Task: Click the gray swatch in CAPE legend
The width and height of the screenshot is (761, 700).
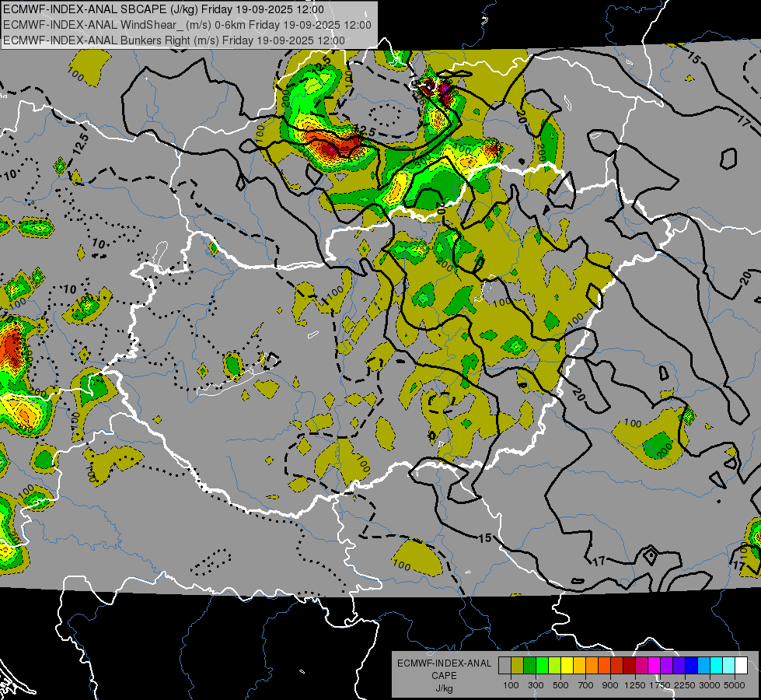Action: point(504,665)
